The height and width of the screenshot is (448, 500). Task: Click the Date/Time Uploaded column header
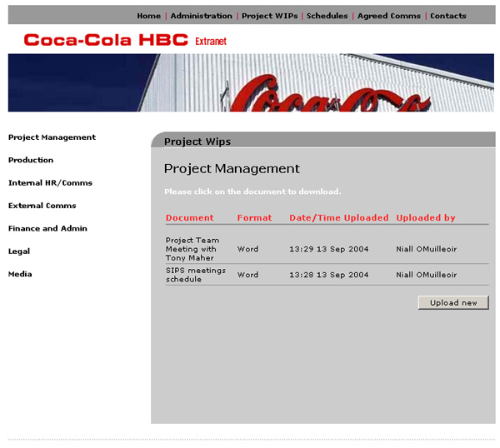(338, 217)
